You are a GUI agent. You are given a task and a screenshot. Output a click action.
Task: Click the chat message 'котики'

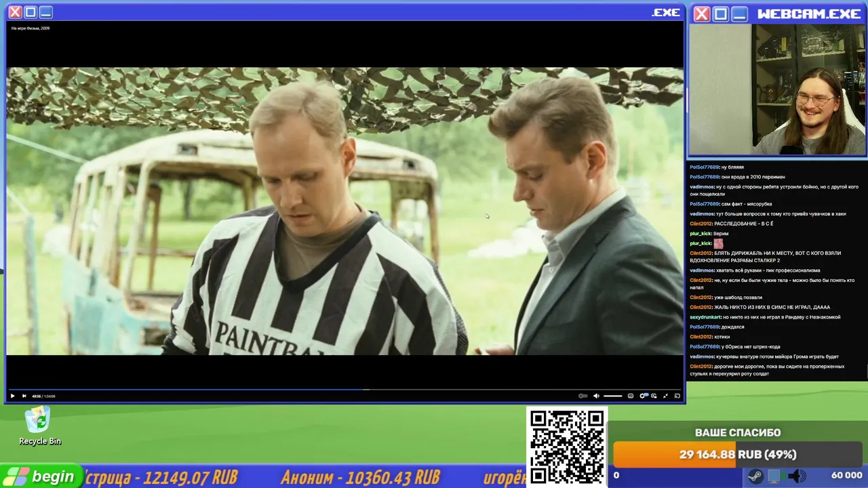[x=722, y=337]
